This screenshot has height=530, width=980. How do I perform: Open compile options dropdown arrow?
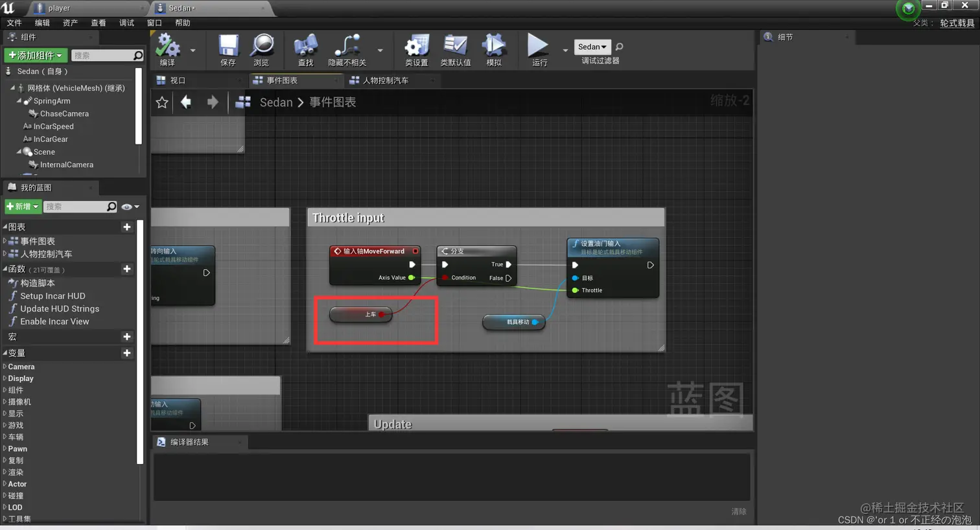click(x=192, y=50)
